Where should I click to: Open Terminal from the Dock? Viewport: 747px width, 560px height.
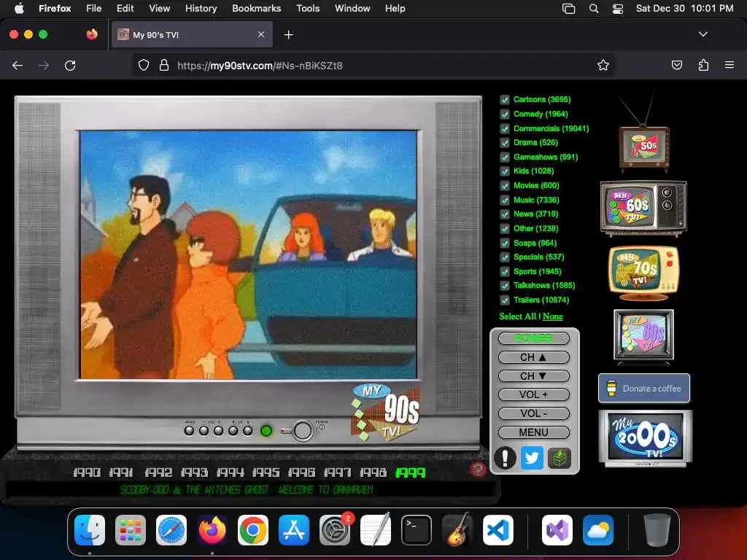pos(417,530)
